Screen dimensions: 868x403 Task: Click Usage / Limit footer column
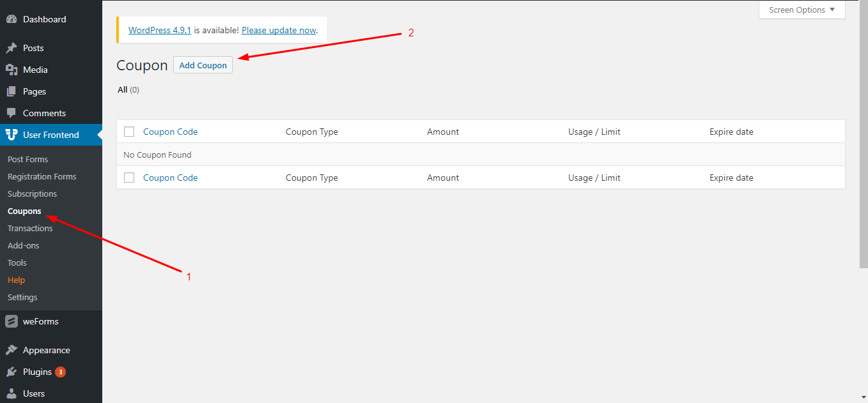click(x=594, y=178)
